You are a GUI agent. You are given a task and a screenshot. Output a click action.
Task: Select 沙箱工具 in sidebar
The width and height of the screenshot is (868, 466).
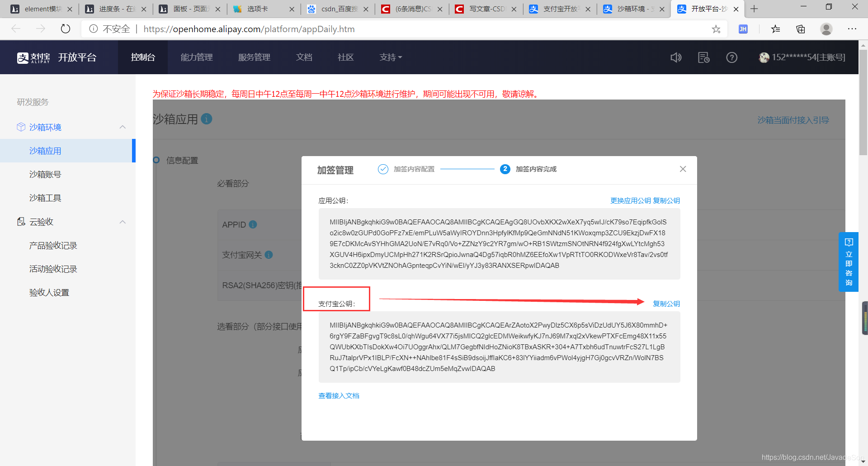45,198
